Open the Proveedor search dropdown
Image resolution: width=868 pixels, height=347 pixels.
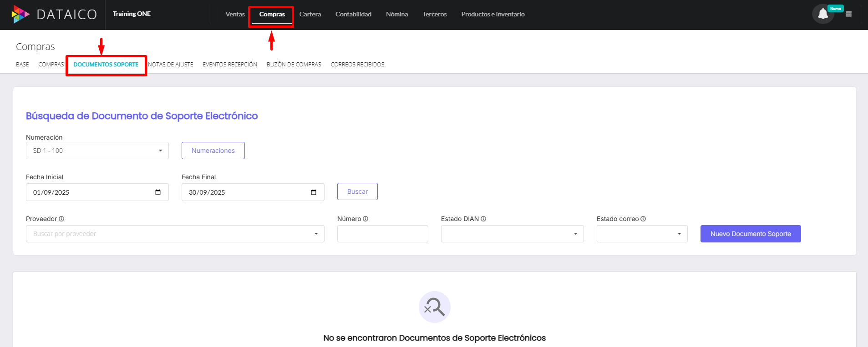point(175,234)
